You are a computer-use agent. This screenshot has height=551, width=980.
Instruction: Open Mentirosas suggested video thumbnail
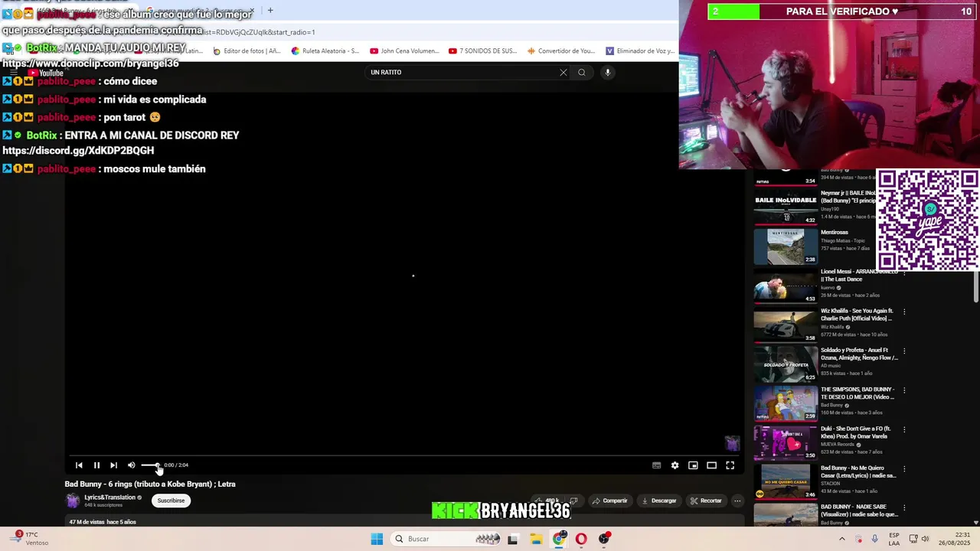click(786, 246)
